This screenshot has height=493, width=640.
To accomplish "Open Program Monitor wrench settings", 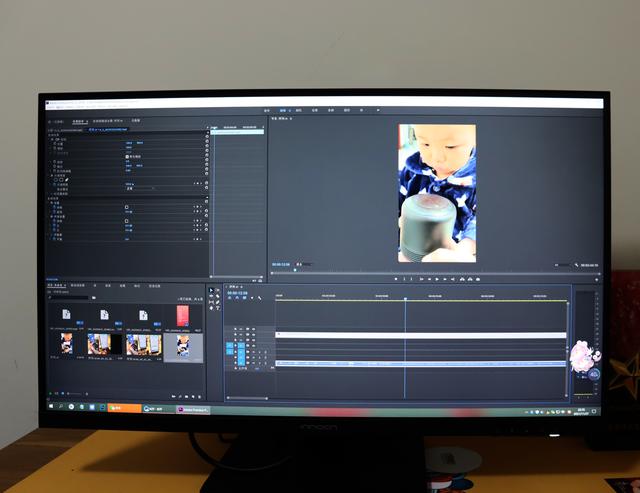I will point(576,265).
